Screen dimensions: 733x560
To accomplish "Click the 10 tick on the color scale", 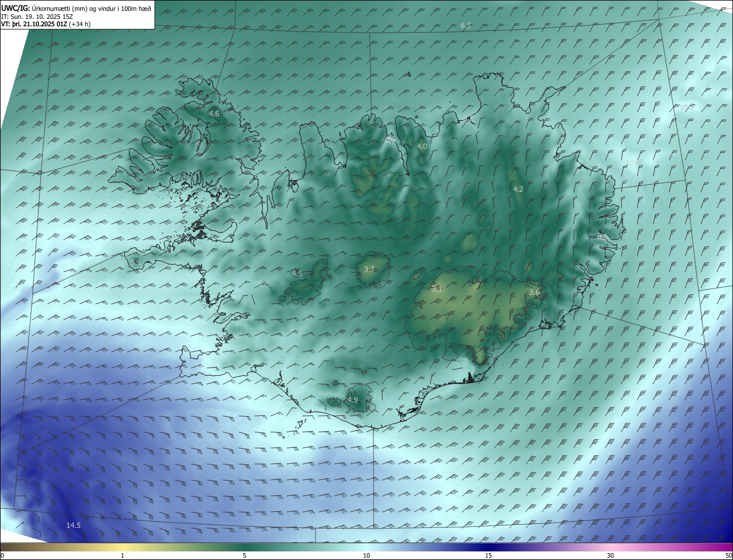I will (x=366, y=555).
